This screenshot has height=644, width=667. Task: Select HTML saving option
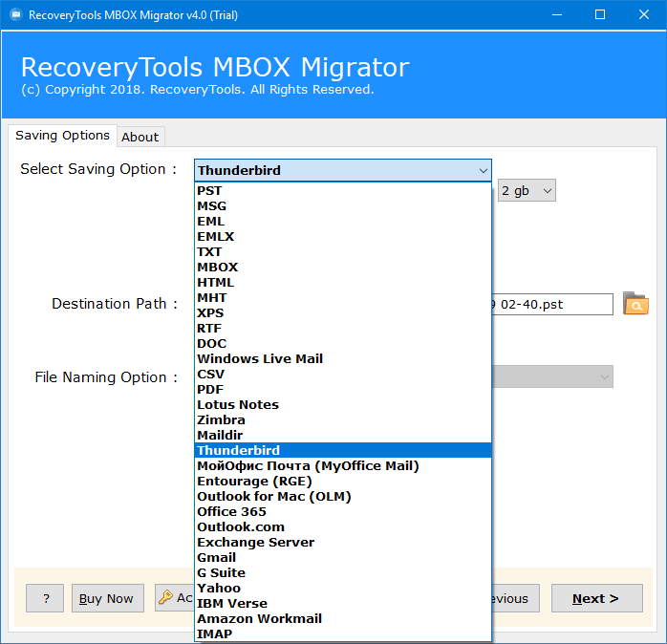tap(343, 283)
